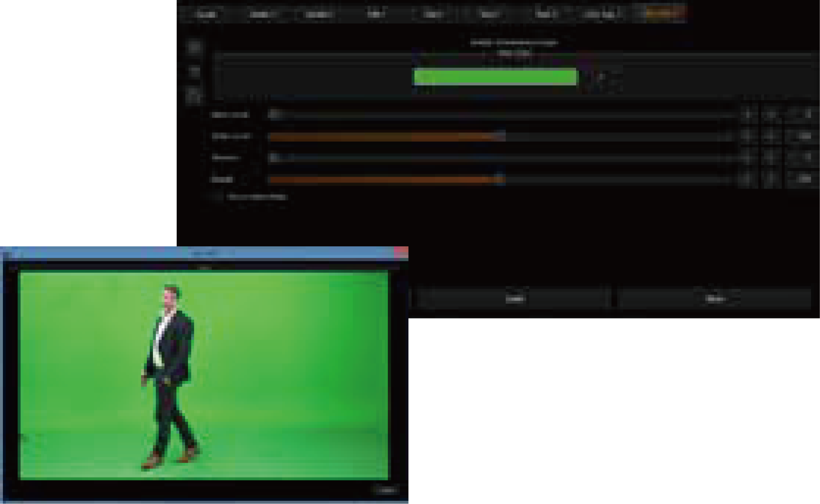This screenshot has height=504, width=820.
Task: Click the small picker icon beside the green swatch
Action: pos(601,77)
